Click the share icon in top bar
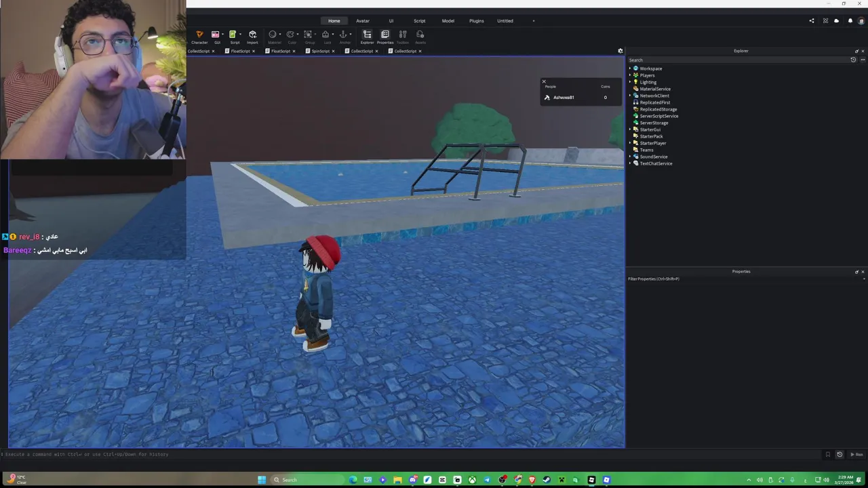 click(812, 21)
